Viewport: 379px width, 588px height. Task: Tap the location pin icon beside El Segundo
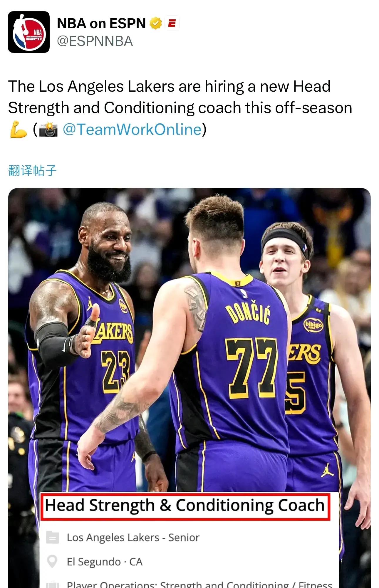tap(52, 562)
